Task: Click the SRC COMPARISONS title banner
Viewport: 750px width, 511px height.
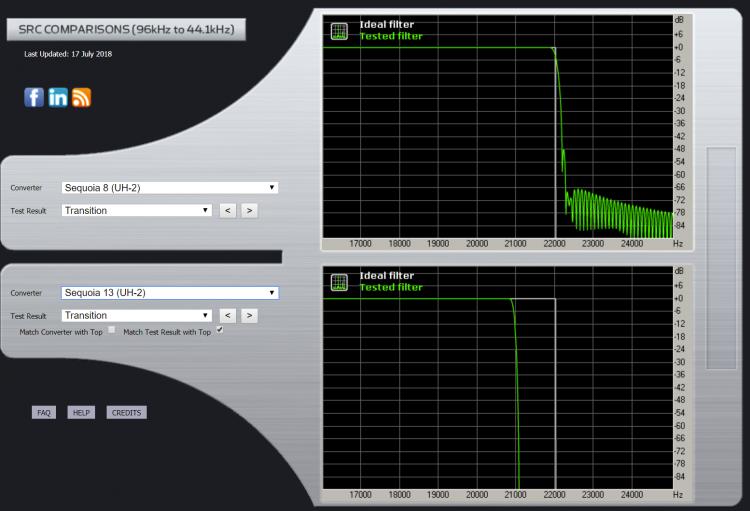Action: (x=126, y=30)
